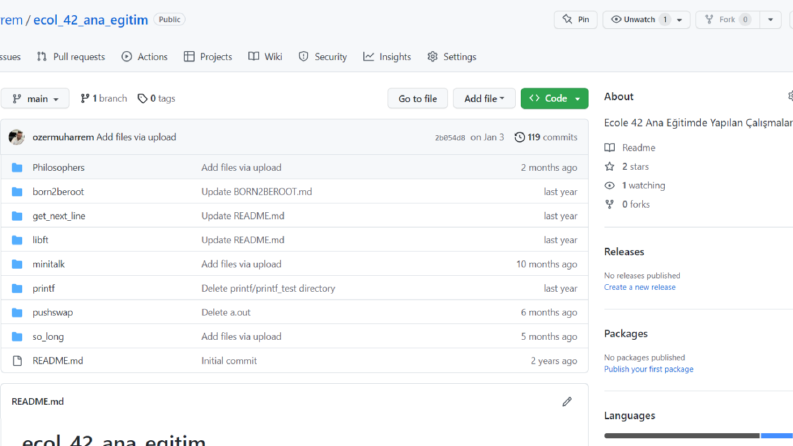Open the Philosophers folder icon
793x446 pixels.
point(17,167)
